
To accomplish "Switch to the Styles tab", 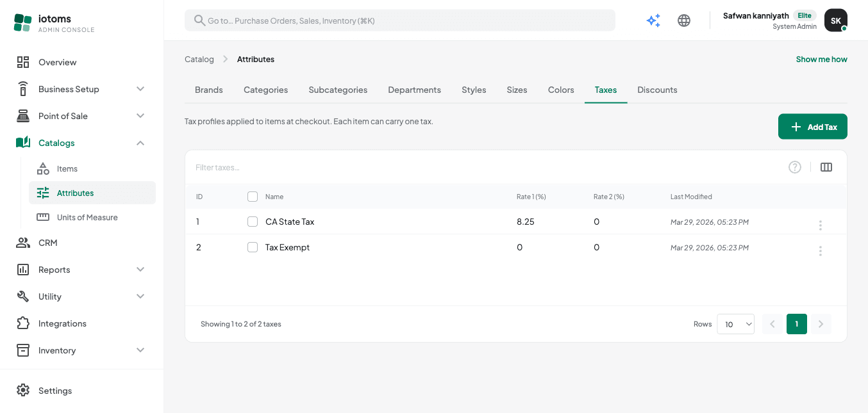I will pyautogui.click(x=474, y=90).
